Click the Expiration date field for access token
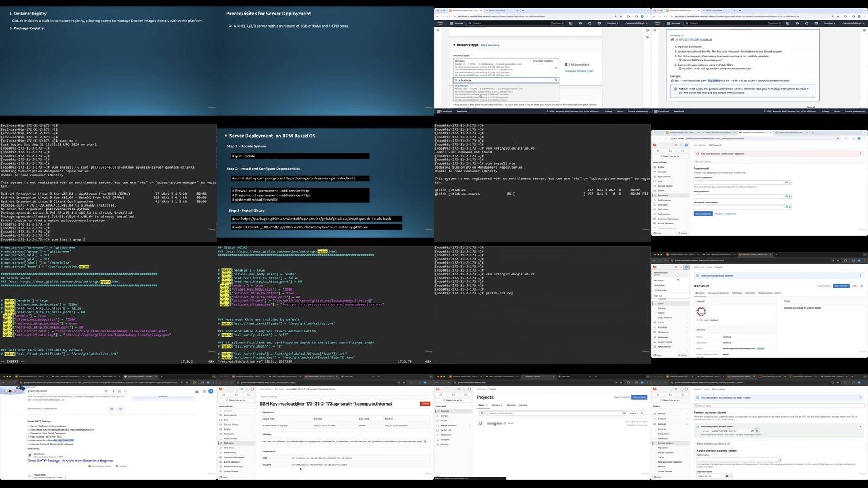 (714, 476)
